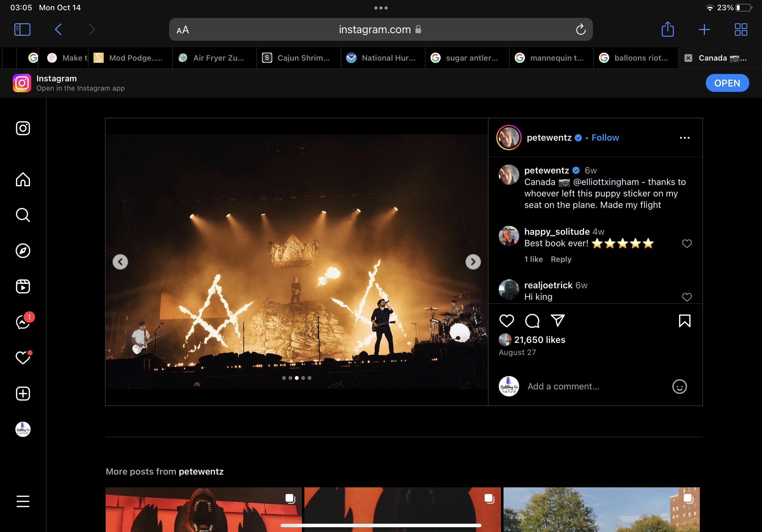Screen dimensions: 762x532
Task: Switch to balloons riot... tab
Action: click(636, 58)
